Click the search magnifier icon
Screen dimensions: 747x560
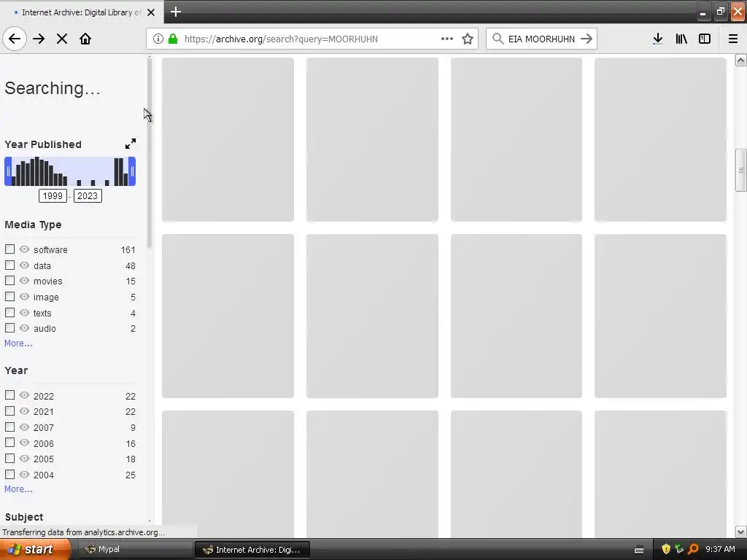click(x=498, y=39)
